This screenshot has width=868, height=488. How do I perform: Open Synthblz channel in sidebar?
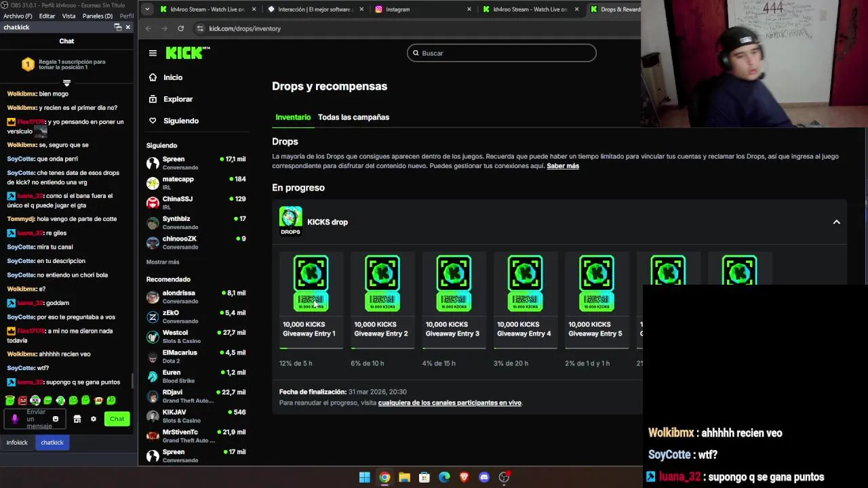pos(197,222)
